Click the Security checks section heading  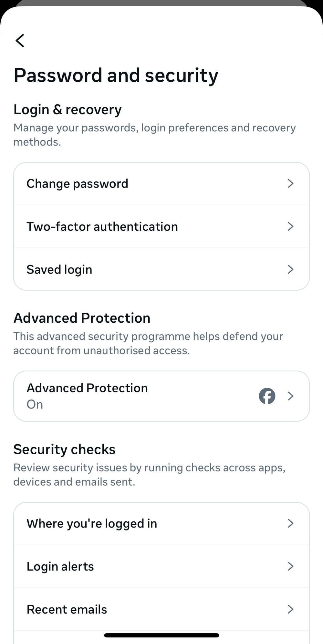[x=65, y=449]
